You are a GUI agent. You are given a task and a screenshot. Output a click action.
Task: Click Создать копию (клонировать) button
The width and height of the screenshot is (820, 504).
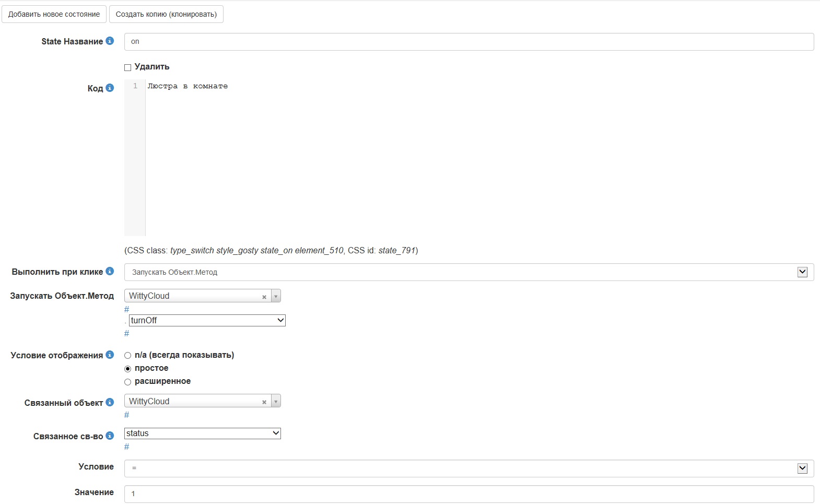pos(166,14)
